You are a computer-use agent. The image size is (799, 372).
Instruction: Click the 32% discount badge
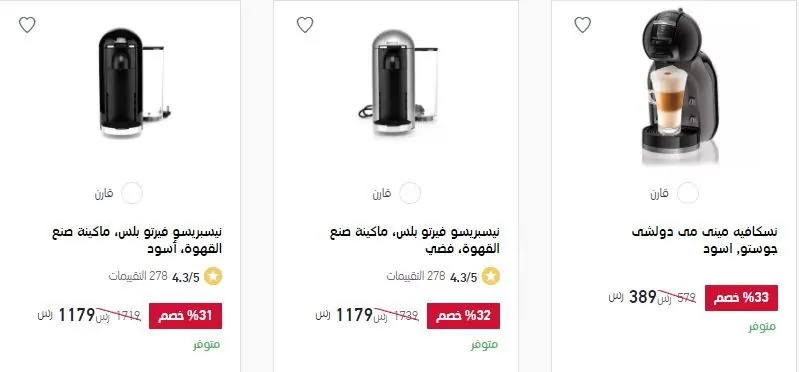coord(463,316)
